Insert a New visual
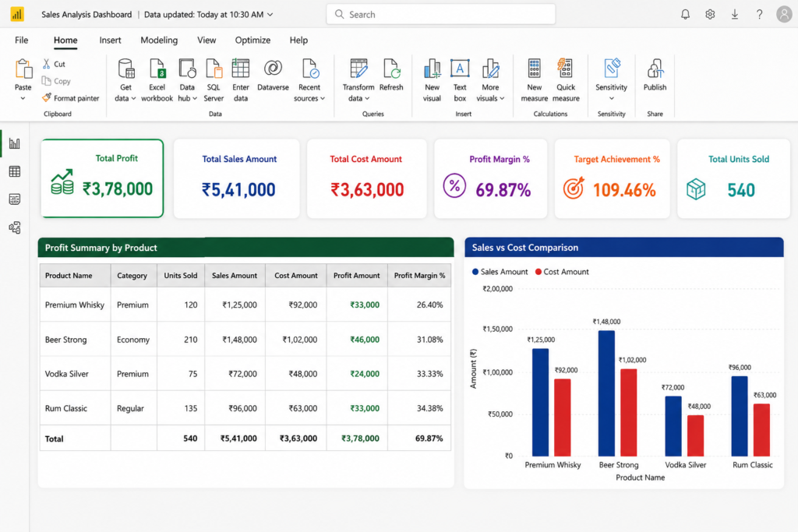The width and height of the screenshot is (798, 532). [432, 80]
